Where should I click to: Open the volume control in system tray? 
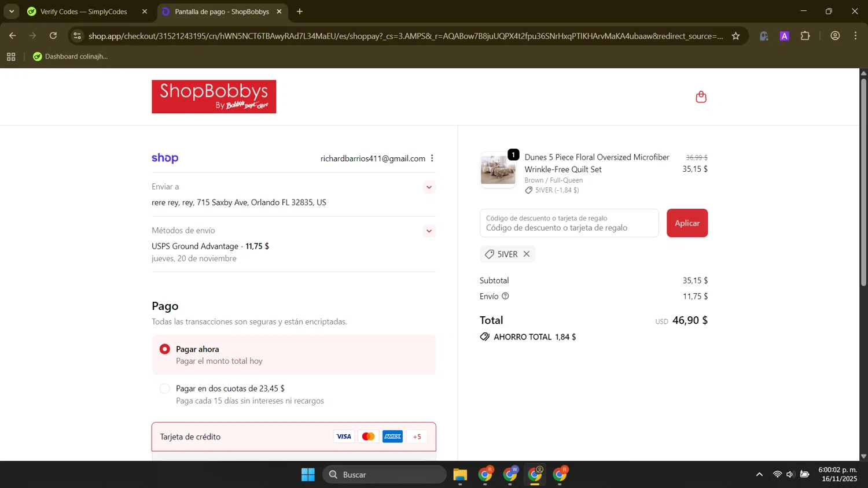(x=790, y=475)
